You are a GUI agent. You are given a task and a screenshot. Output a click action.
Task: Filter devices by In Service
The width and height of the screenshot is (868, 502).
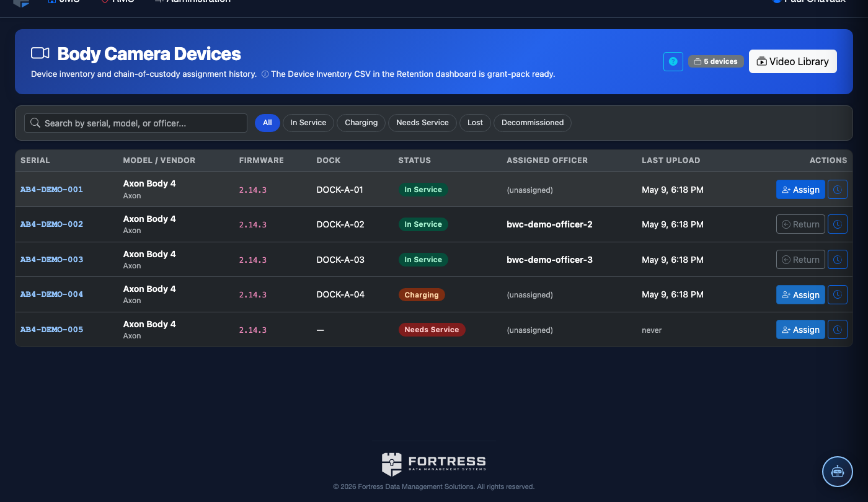click(x=308, y=123)
